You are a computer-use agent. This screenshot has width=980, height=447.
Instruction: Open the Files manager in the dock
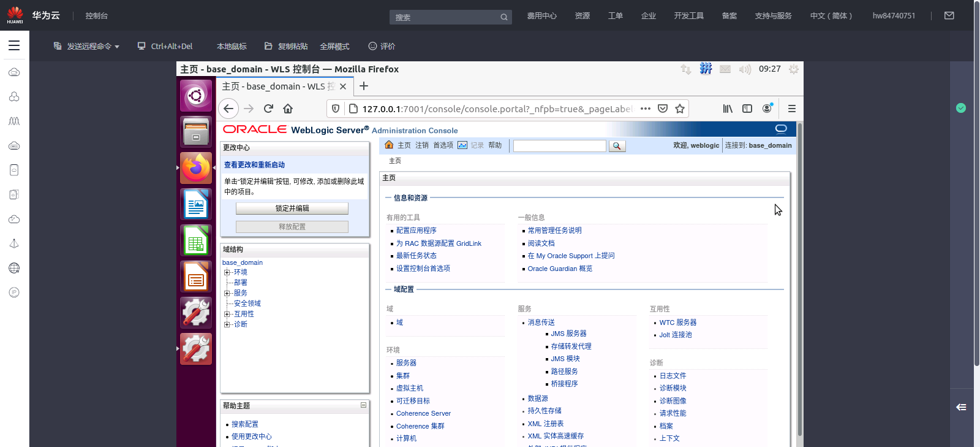tap(196, 131)
